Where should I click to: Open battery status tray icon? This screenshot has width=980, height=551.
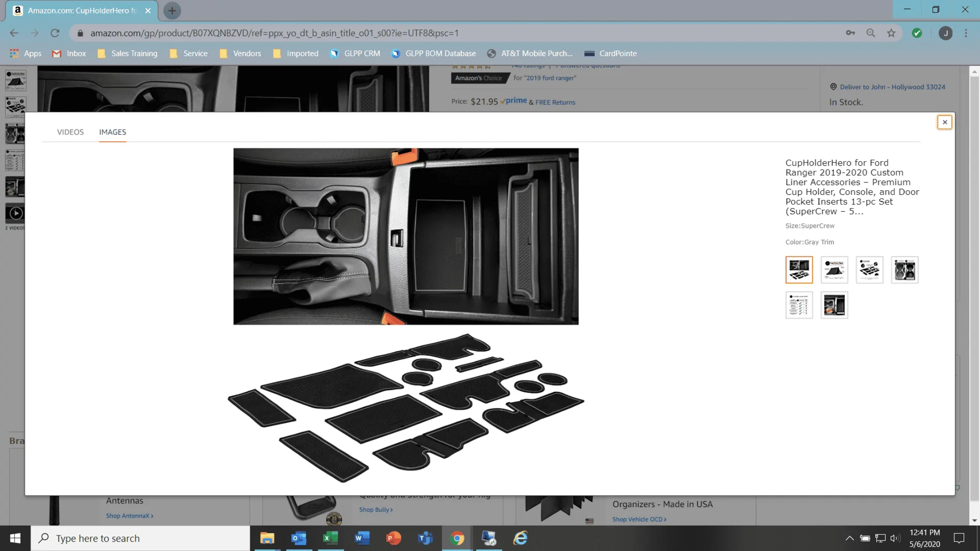[865, 538]
